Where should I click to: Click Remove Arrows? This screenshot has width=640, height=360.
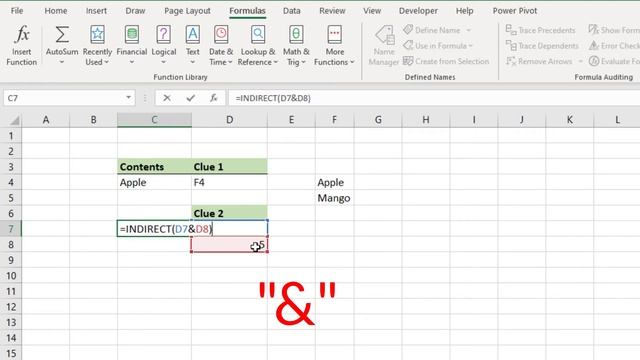coord(539,61)
